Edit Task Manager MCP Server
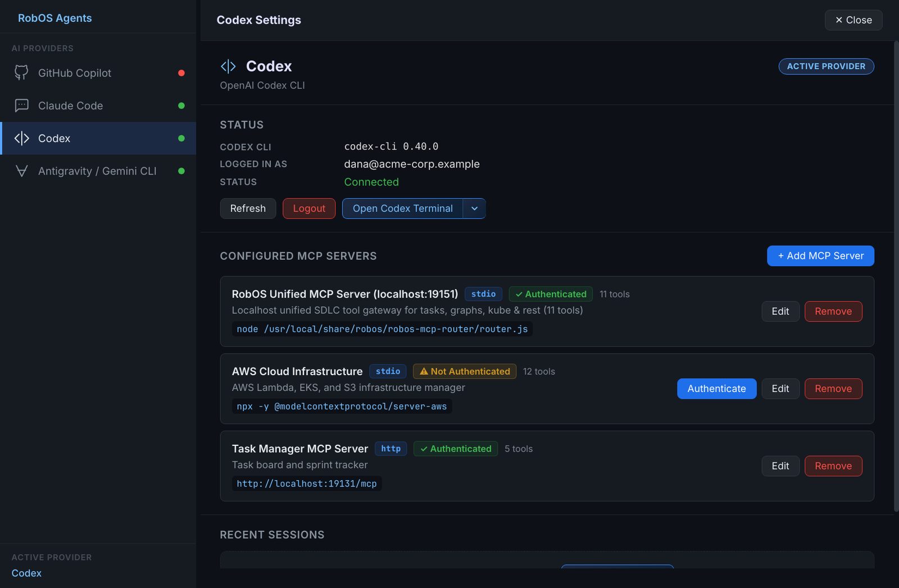 pos(780,466)
